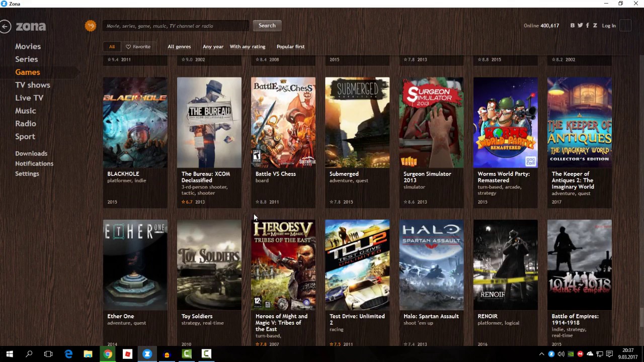Open the Downloads link
Viewport: 644px width, 362px height.
pos(31,153)
